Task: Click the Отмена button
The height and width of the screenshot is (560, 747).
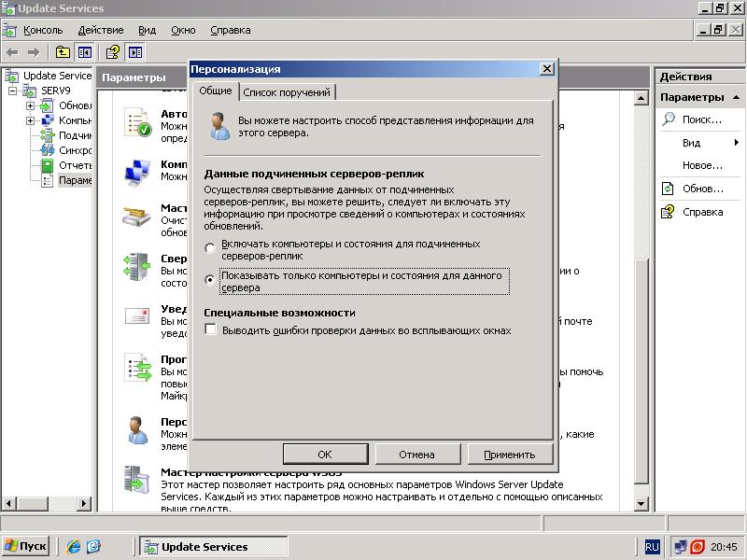Action: [x=416, y=455]
